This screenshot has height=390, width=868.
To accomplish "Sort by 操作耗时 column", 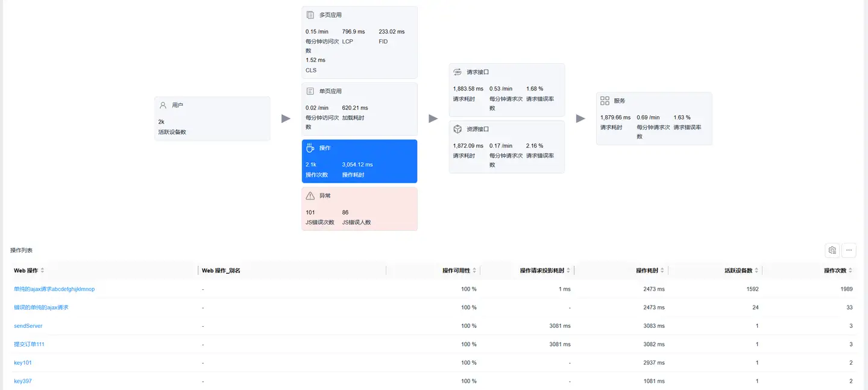I will tap(662, 271).
